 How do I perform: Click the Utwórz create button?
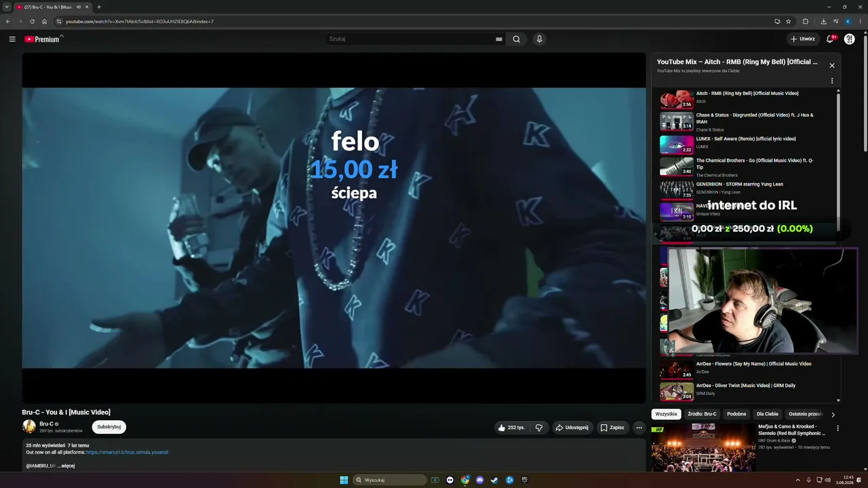coord(803,39)
